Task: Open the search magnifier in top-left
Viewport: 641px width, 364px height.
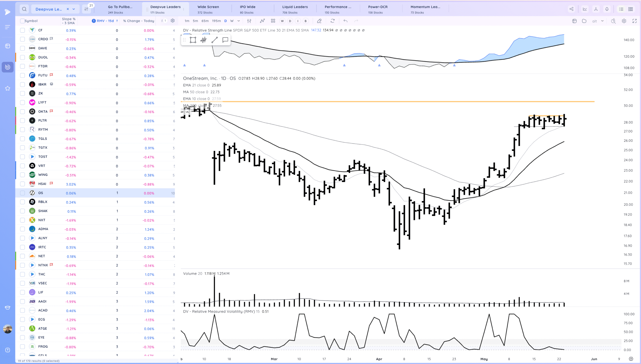Action: pos(24,9)
